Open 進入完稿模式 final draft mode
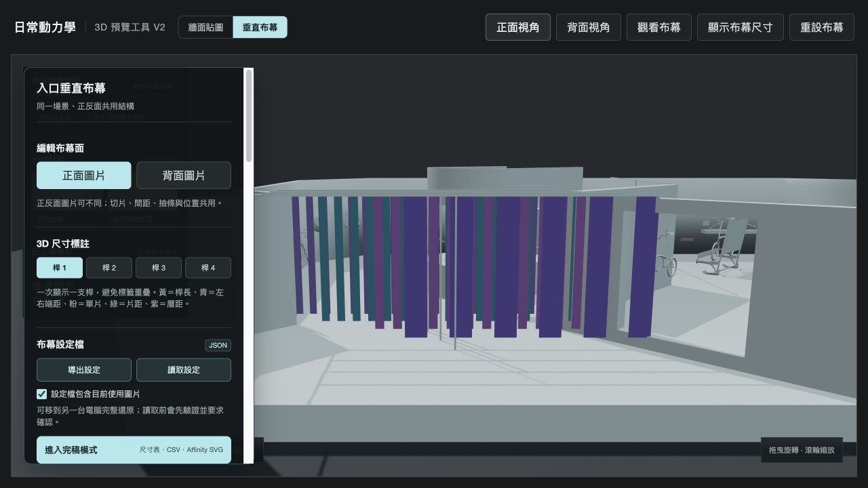 [x=134, y=450]
